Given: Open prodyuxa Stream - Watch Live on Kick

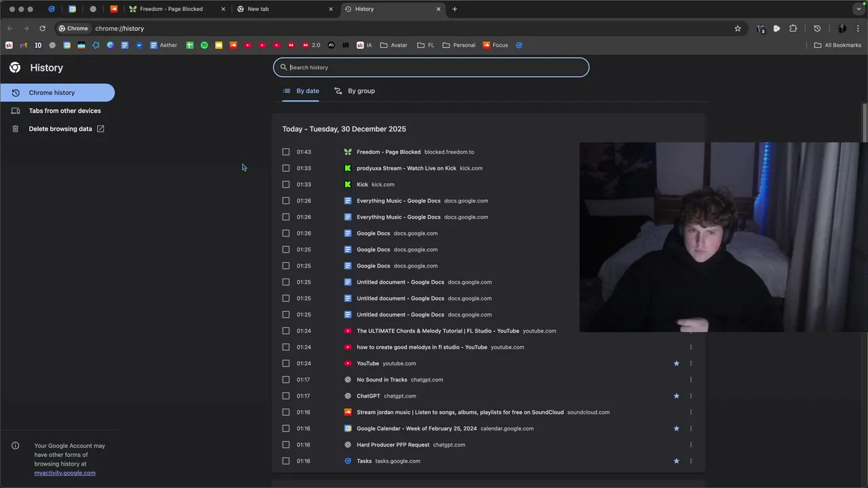Looking at the screenshot, I should pos(406,168).
